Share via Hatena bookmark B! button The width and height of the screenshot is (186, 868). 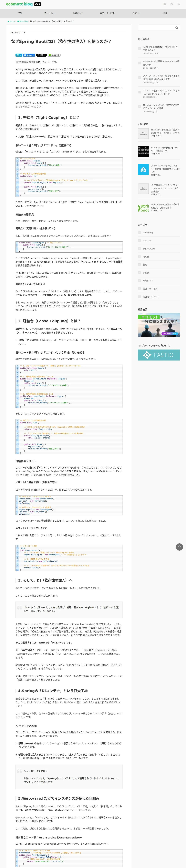19,55
